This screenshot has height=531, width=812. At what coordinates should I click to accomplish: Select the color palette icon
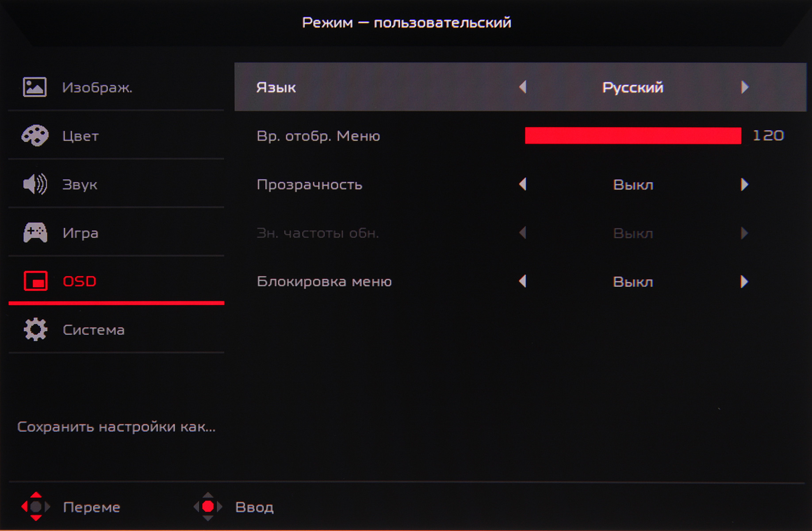(35, 135)
